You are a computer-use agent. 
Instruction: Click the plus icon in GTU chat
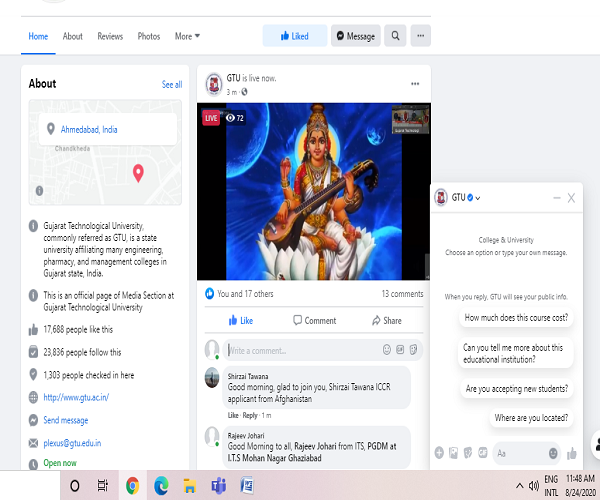click(439, 453)
